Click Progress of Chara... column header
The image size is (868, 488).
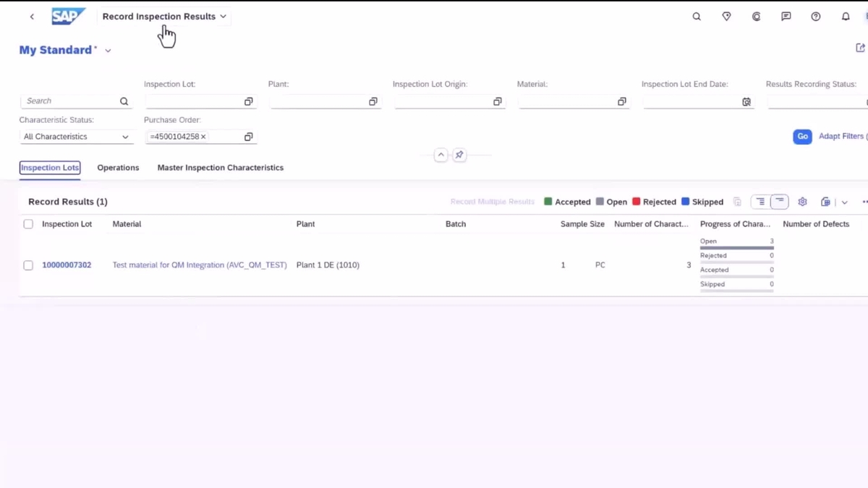pyautogui.click(x=735, y=224)
